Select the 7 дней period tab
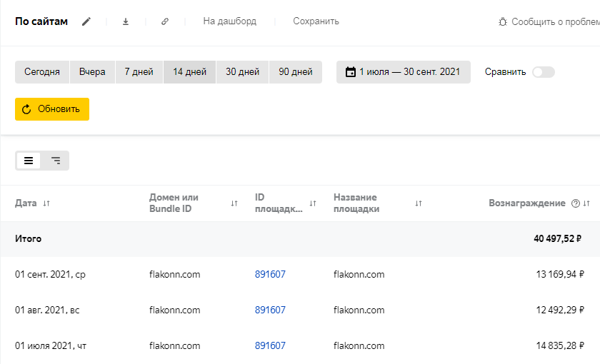The image size is (600, 364). tap(139, 72)
